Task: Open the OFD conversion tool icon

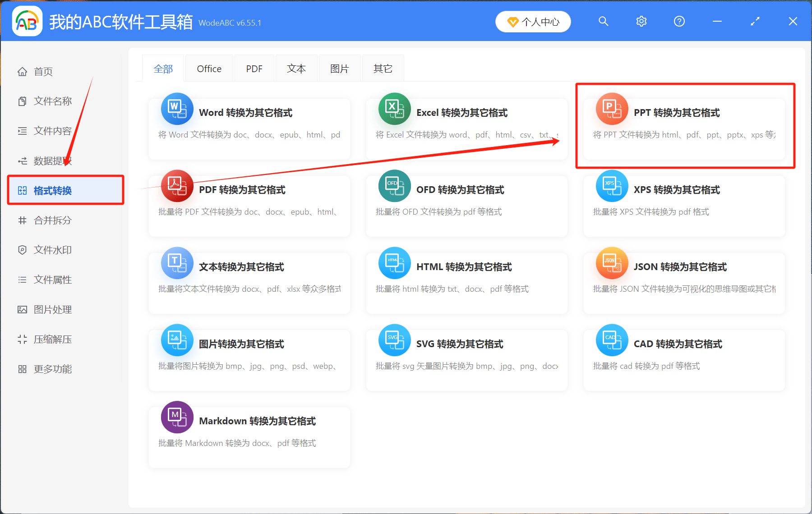Action: [394, 186]
